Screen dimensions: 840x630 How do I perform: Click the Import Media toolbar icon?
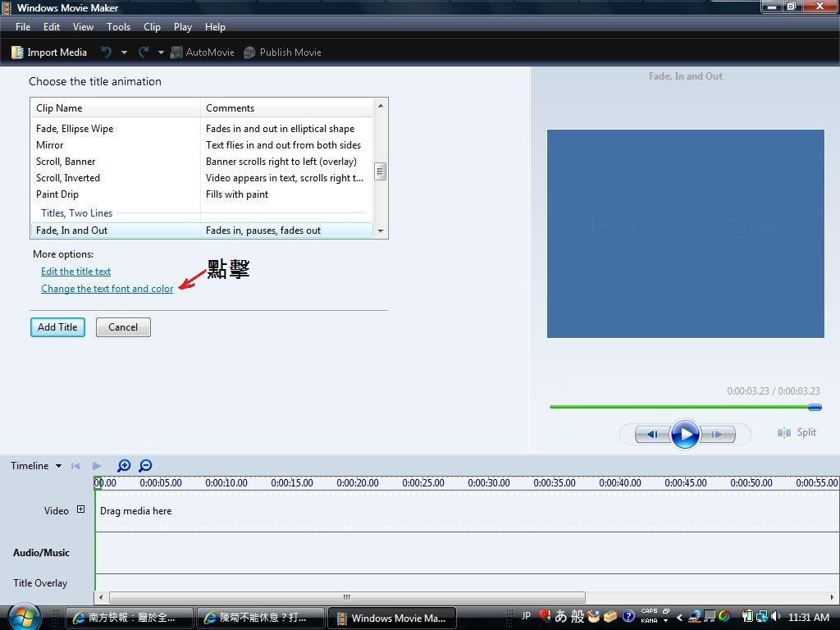18,52
